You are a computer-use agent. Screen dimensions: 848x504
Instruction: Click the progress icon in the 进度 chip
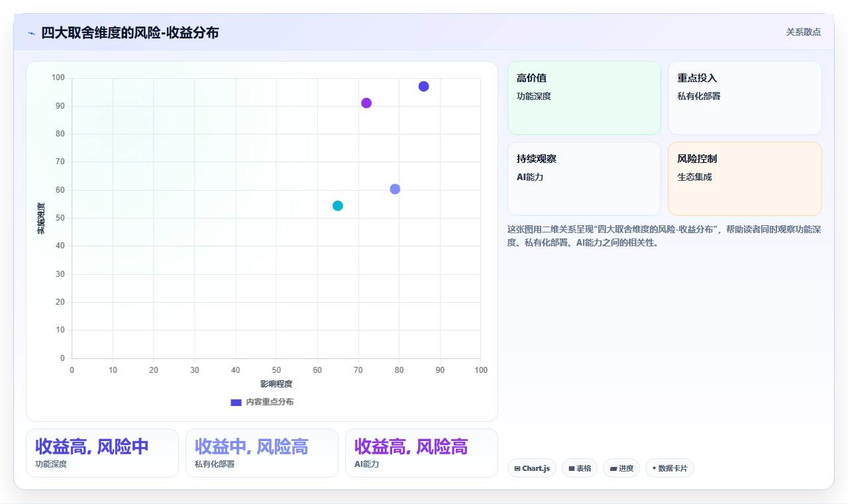click(613, 469)
